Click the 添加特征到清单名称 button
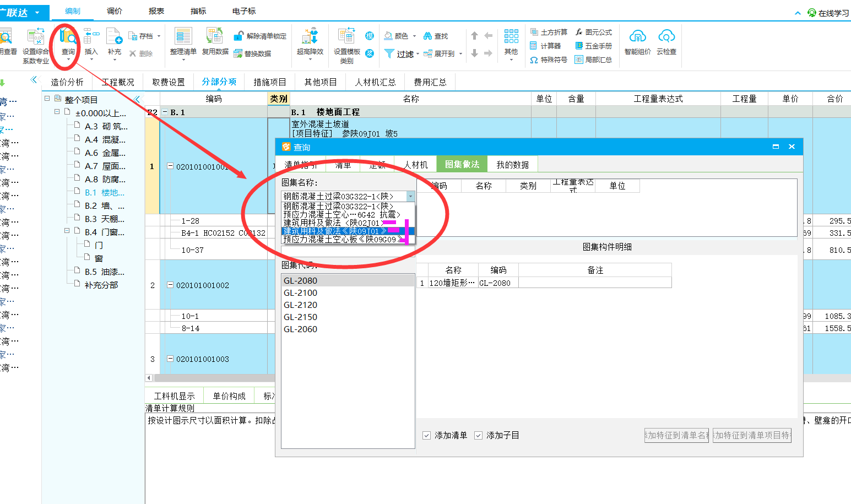 pos(676,435)
